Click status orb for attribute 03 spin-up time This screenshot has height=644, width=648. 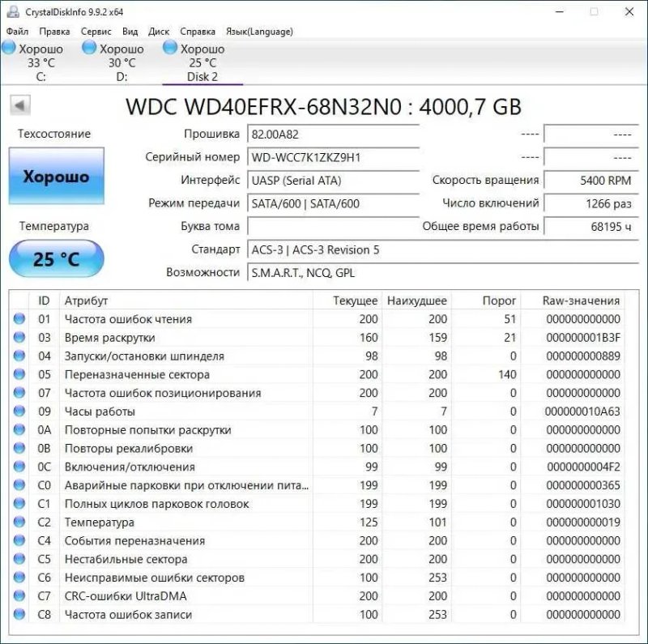pyautogui.click(x=19, y=337)
